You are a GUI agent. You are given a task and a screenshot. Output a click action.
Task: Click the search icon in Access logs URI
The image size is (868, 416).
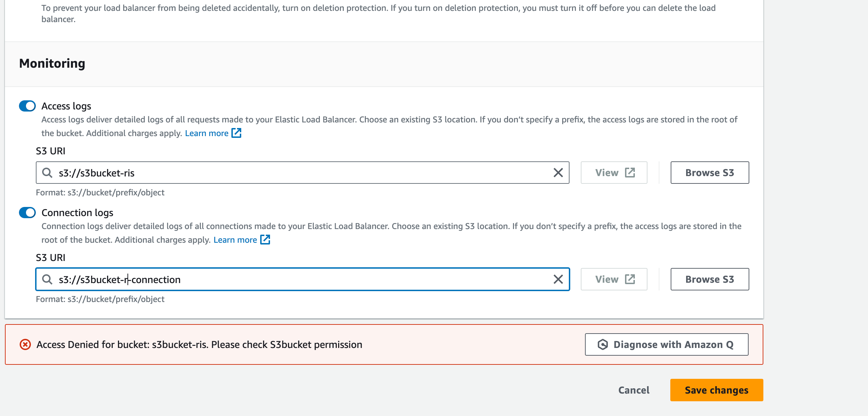[47, 173]
